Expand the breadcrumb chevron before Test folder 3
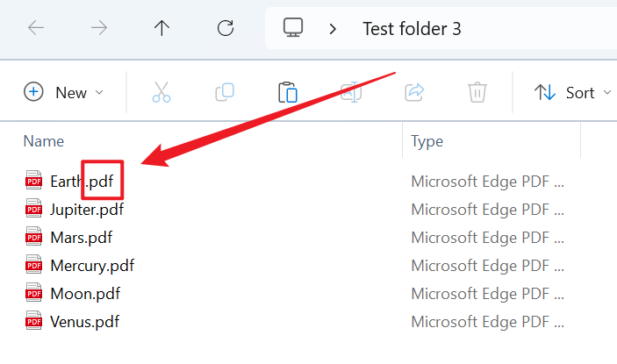The height and width of the screenshot is (364, 617). (333, 28)
